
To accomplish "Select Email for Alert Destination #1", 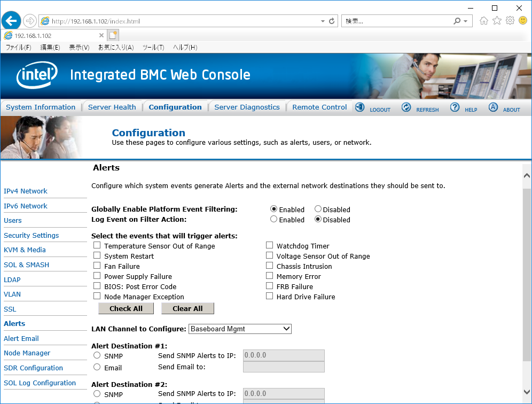I will [x=97, y=367].
